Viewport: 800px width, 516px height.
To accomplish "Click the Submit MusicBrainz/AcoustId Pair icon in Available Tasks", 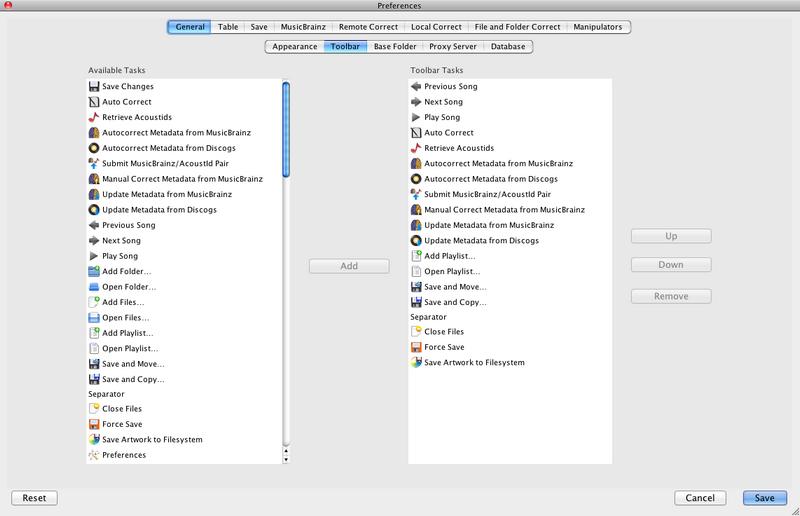I will [x=94, y=163].
